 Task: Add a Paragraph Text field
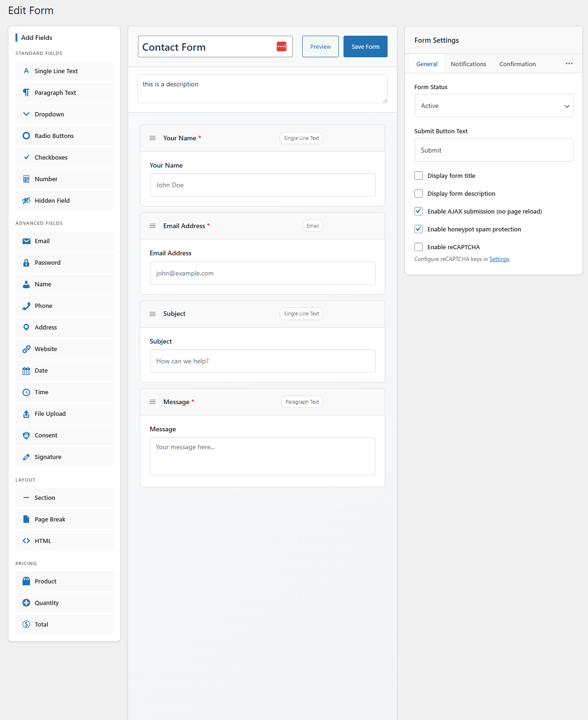point(64,92)
